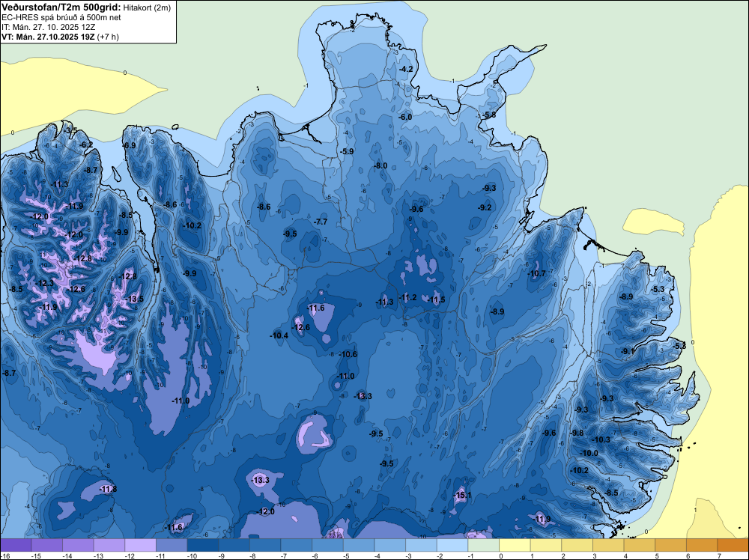Click the -10.3 temperature reading
The height and width of the screenshot is (560, 749).
pos(601,439)
